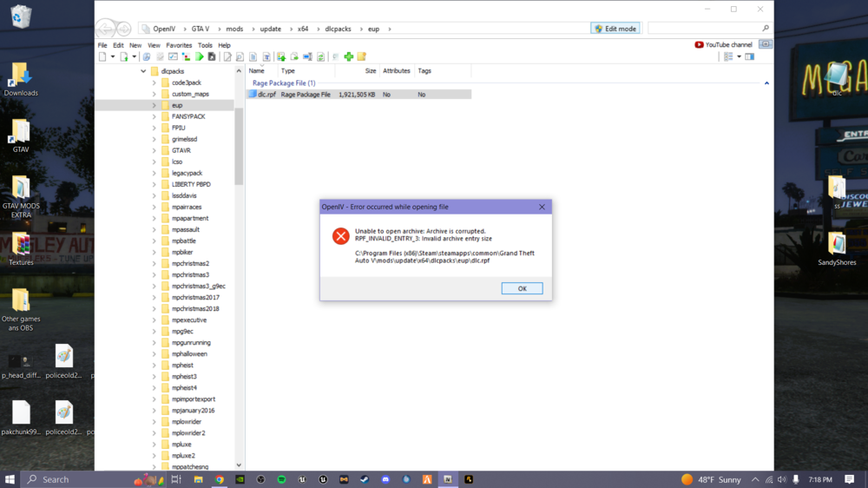Click the picture with green arrow icon

pyautogui.click(x=281, y=56)
